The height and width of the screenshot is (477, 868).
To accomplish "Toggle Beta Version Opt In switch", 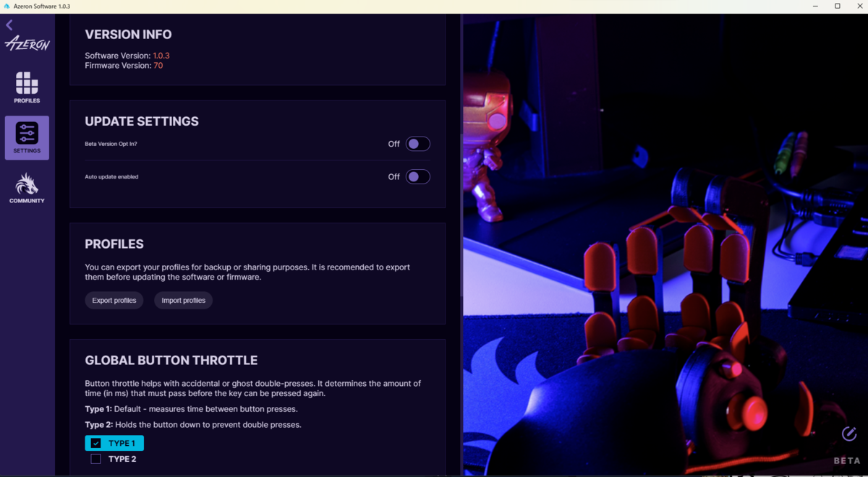I will 417,144.
